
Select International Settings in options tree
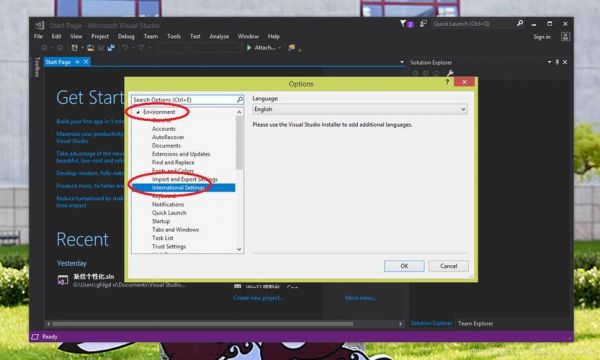click(184, 188)
